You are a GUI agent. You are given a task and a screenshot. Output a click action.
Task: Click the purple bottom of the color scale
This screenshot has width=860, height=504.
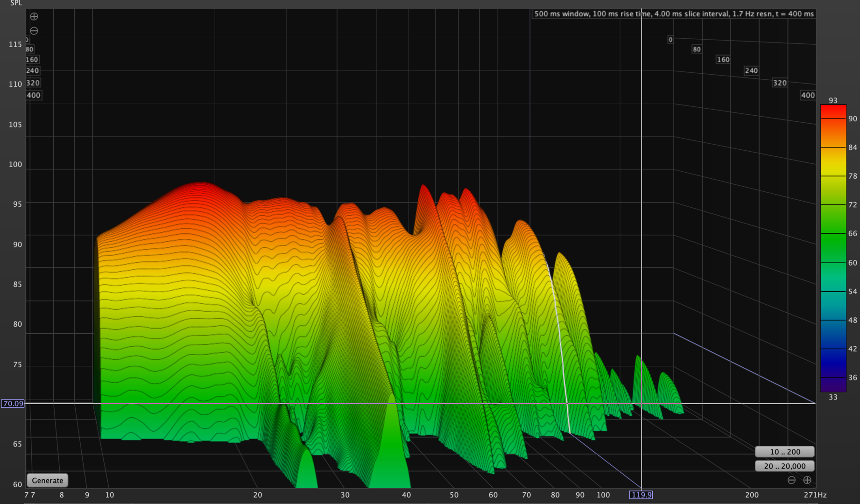pos(833,385)
